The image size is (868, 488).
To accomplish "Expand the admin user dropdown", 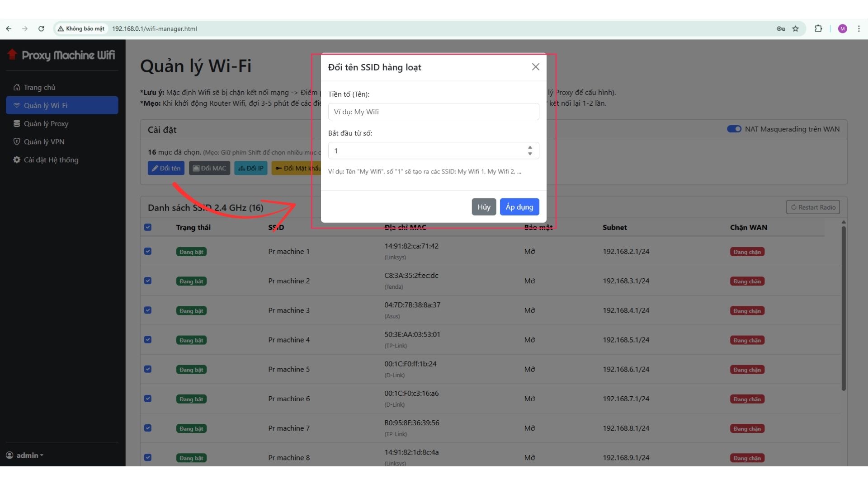I will coord(25,455).
